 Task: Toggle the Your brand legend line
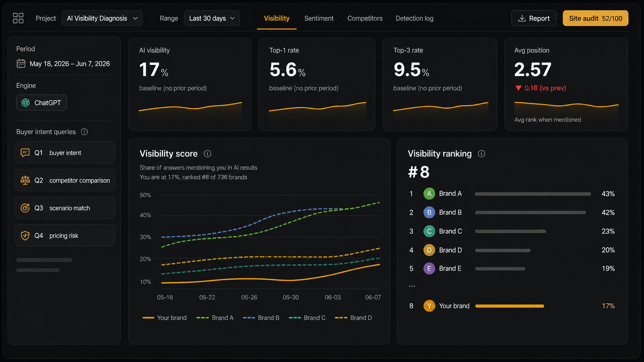click(x=164, y=318)
